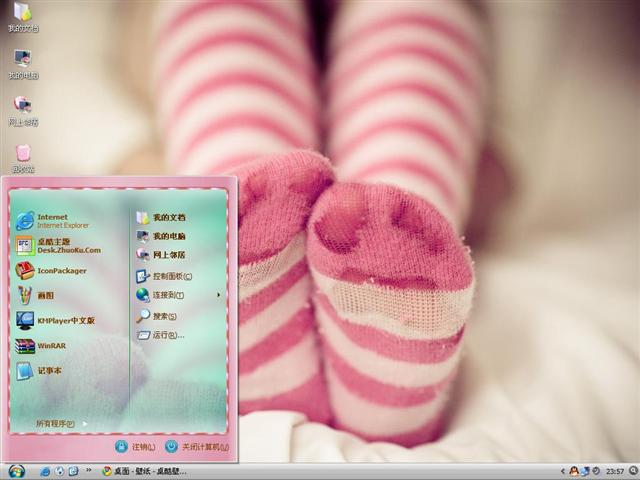Image resolution: width=640 pixels, height=480 pixels.
Task: Open 搜索 search from start menu
Action: (156, 316)
